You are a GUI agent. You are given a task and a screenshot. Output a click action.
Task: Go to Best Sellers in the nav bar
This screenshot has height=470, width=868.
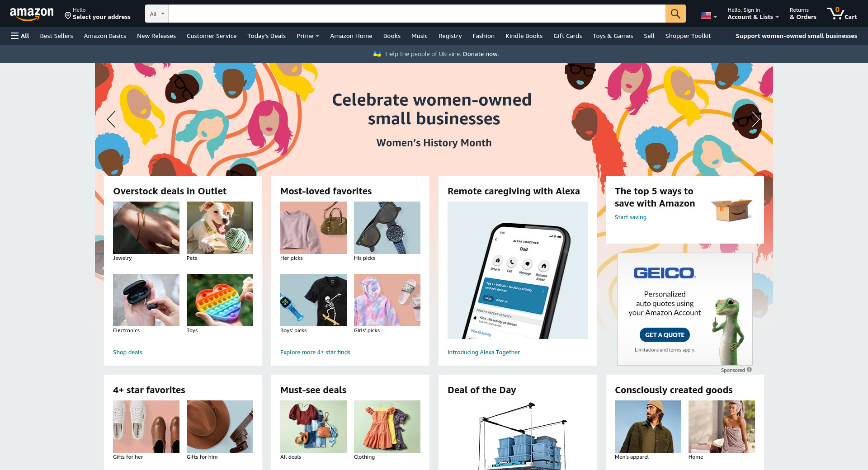point(57,36)
